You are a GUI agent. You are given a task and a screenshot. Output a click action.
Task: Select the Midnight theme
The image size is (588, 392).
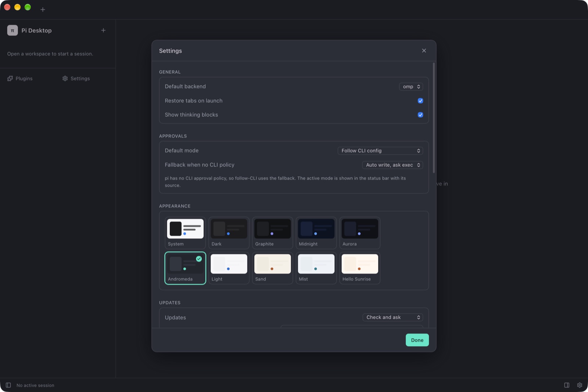coord(316,233)
